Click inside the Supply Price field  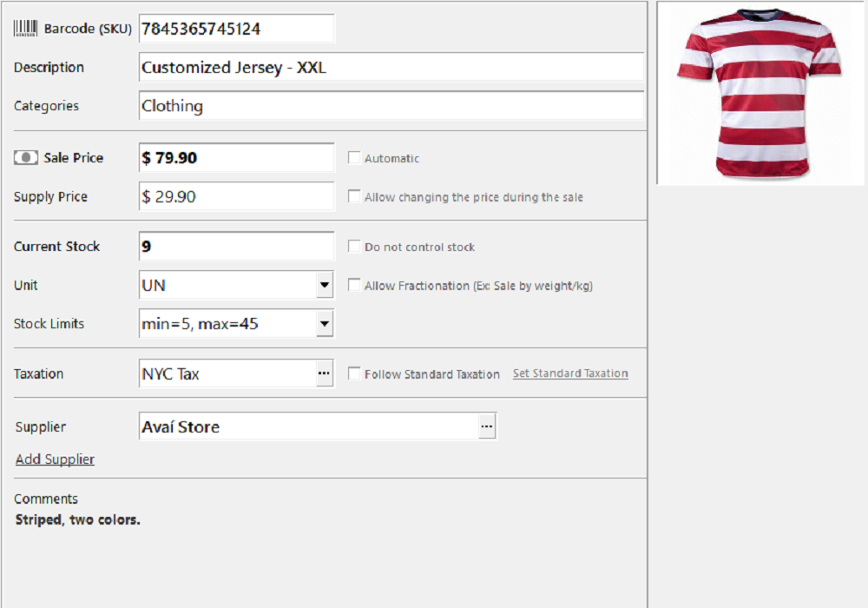coord(234,196)
